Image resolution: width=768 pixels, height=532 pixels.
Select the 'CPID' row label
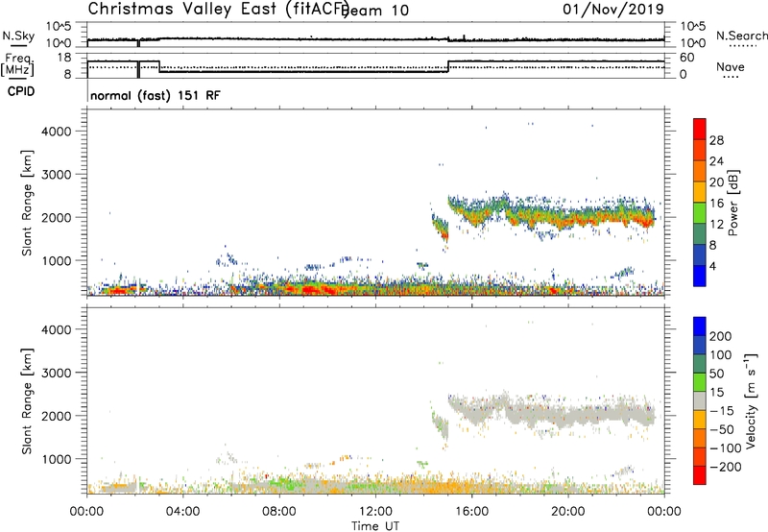[x=21, y=91]
